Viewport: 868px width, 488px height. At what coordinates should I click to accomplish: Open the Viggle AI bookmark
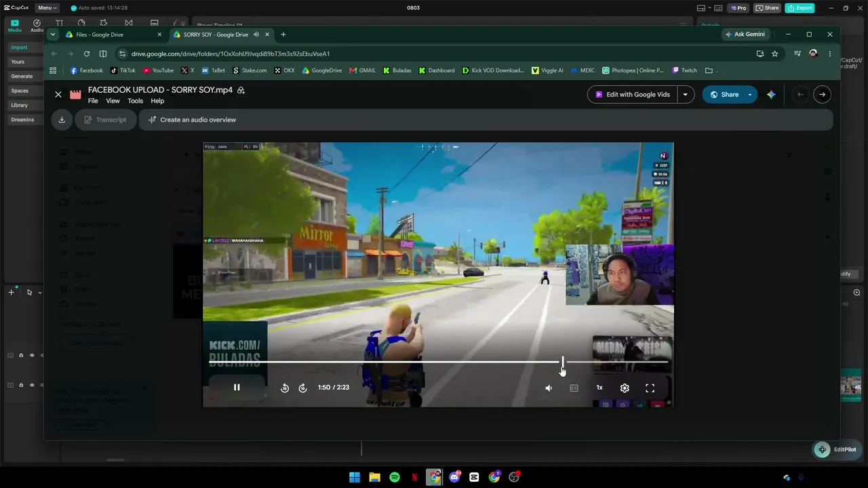tap(547, 70)
